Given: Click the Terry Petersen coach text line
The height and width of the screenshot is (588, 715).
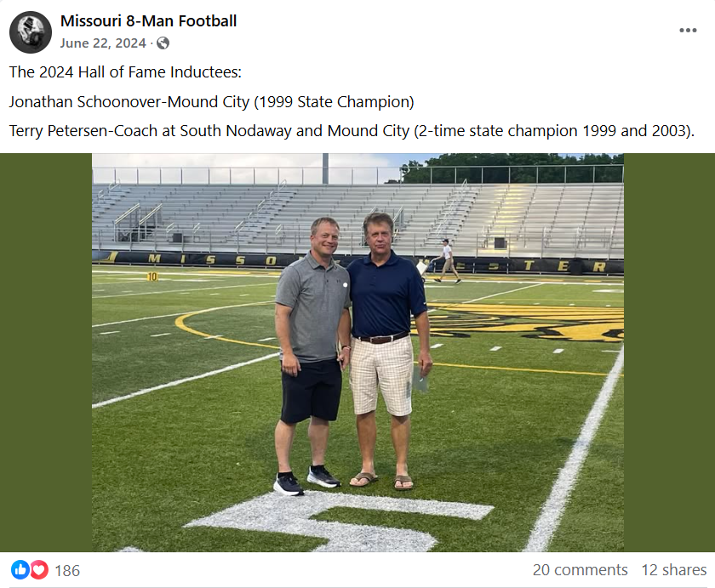Looking at the screenshot, I should tap(352, 131).
